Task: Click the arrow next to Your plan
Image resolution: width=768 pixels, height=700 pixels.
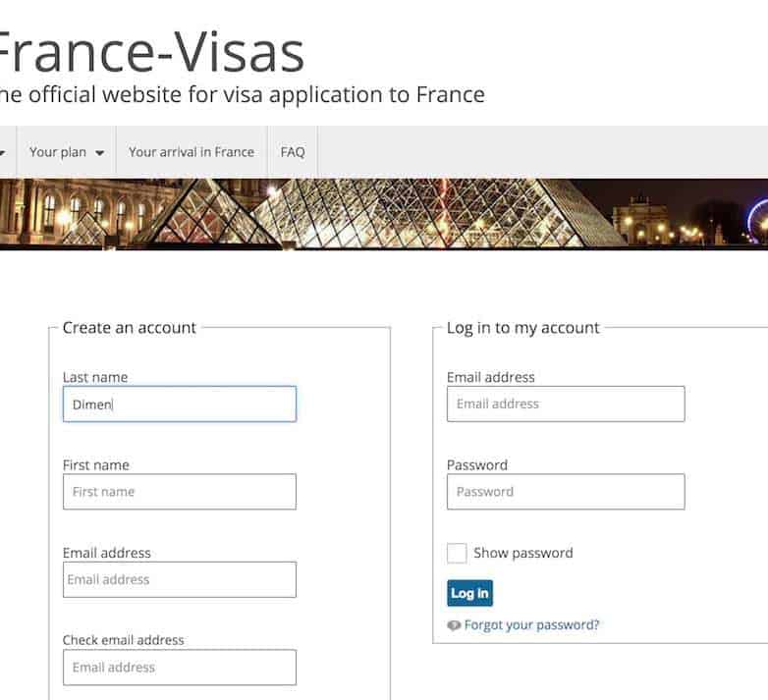Action: (100, 153)
